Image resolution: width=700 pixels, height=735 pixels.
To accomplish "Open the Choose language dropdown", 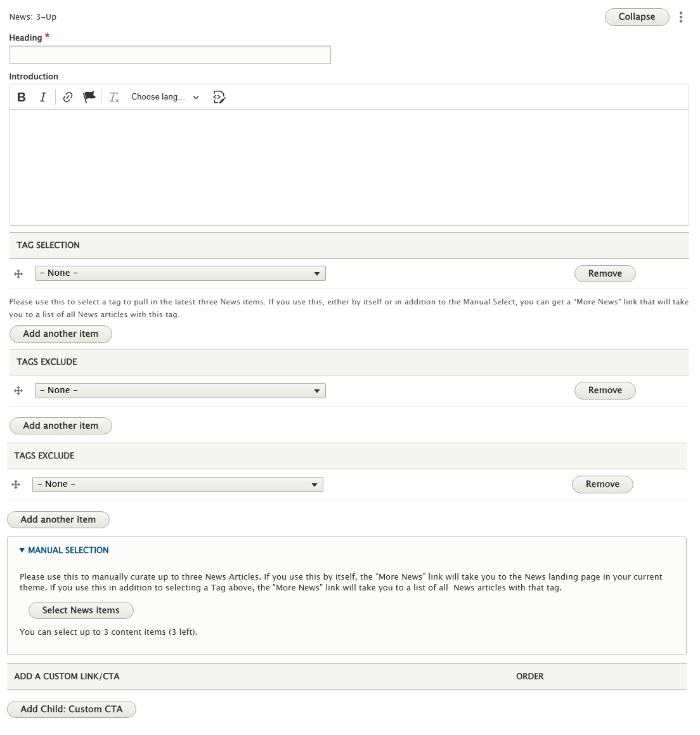I will tap(164, 96).
